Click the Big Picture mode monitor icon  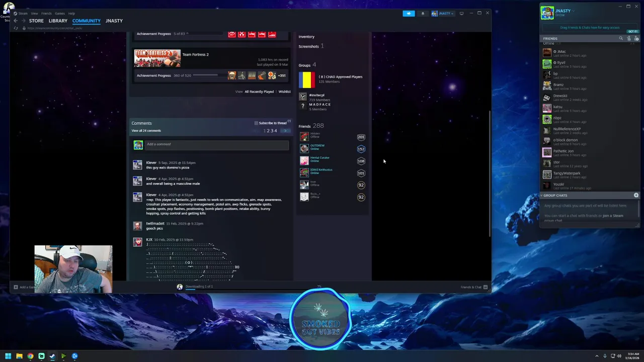coord(461,13)
